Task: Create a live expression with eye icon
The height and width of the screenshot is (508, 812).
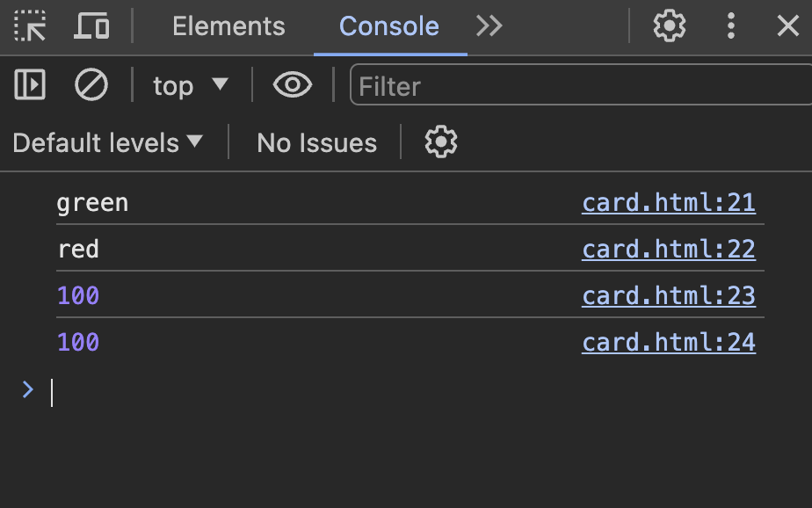Action: point(293,85)
